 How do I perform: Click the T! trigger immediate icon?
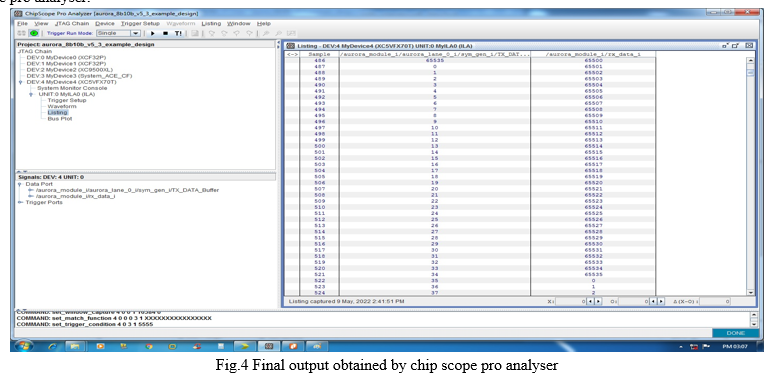click(x=178, y=33)
